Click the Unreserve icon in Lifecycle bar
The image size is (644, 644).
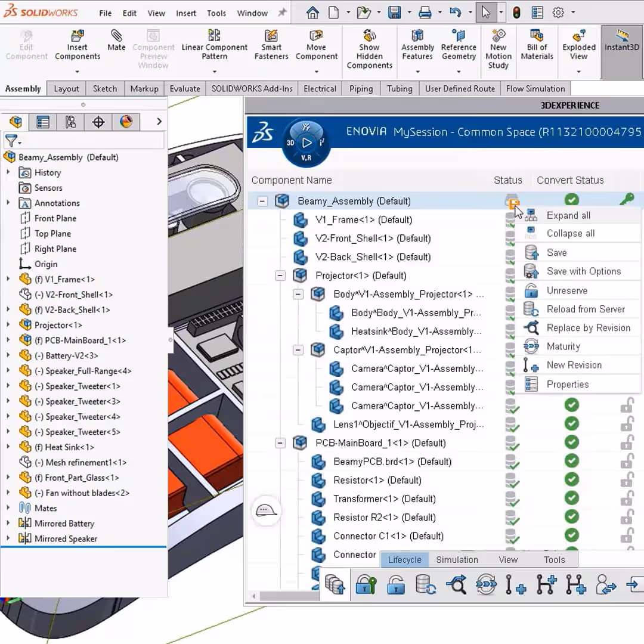pyautogui.click(x=396, y=584)
